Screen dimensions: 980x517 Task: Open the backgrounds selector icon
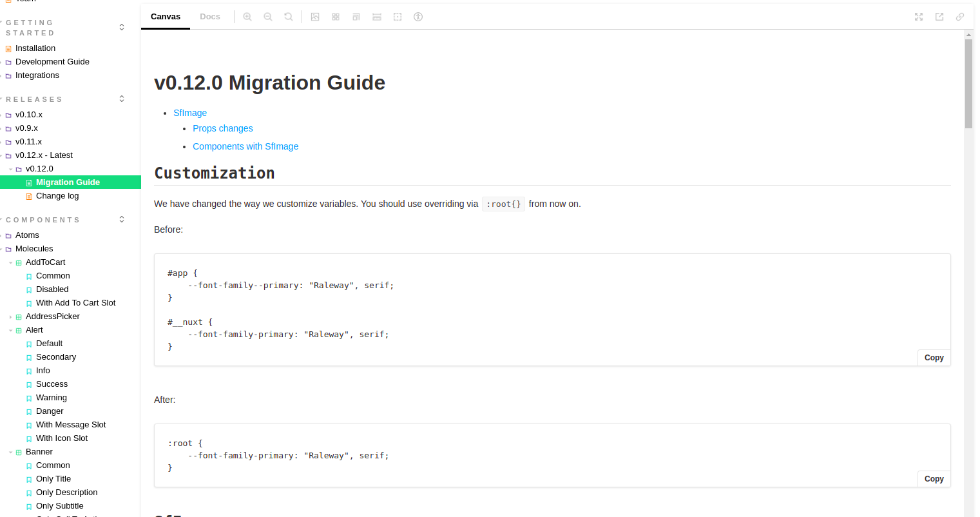click(315, 17)
